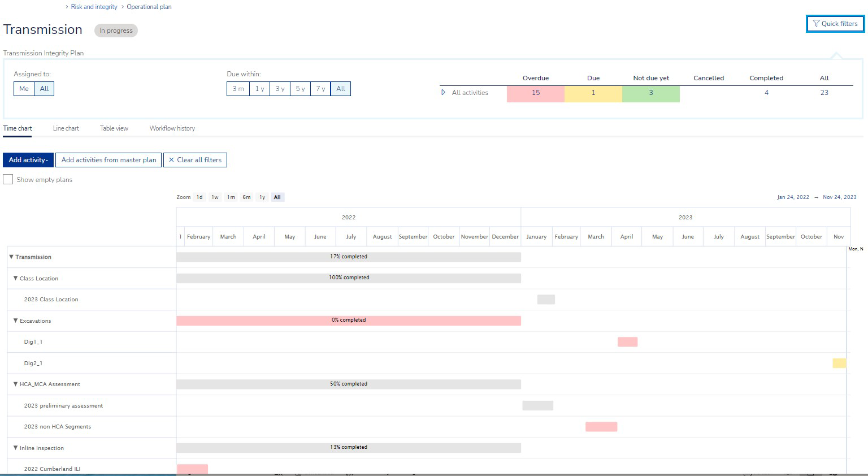Switch to the Line chart tab
The width and height of the screenshot is (868, 476).
point(66,128)
